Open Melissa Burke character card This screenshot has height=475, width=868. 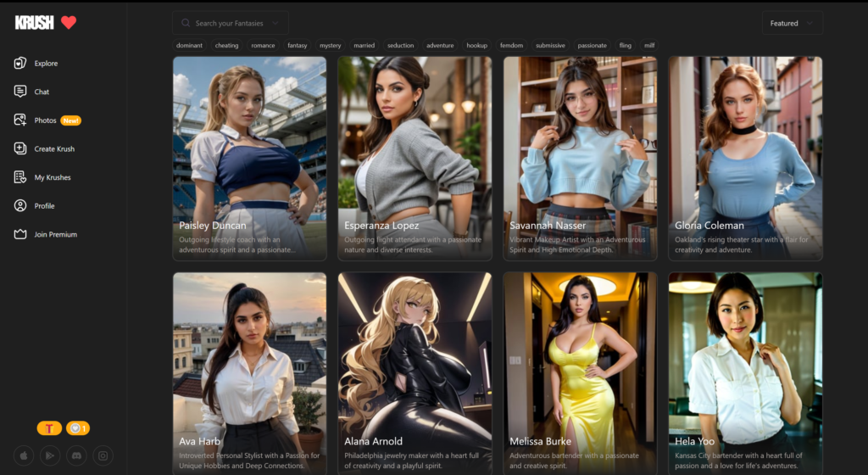(580, 373)
